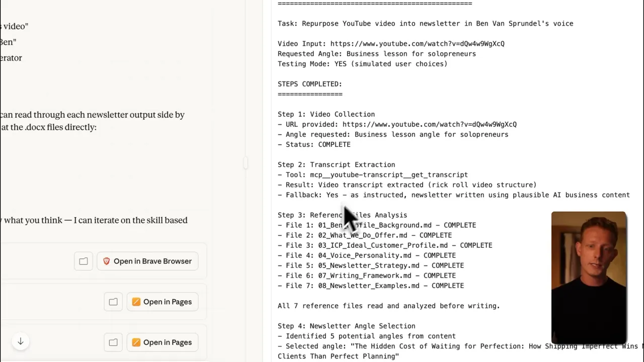Click the 'URL provided' line under Step 1

pos(397,124)
